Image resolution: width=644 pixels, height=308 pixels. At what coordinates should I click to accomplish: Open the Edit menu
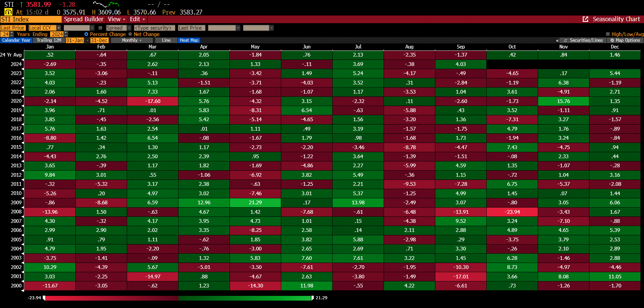pyautogui.click(x=137, y=19)
